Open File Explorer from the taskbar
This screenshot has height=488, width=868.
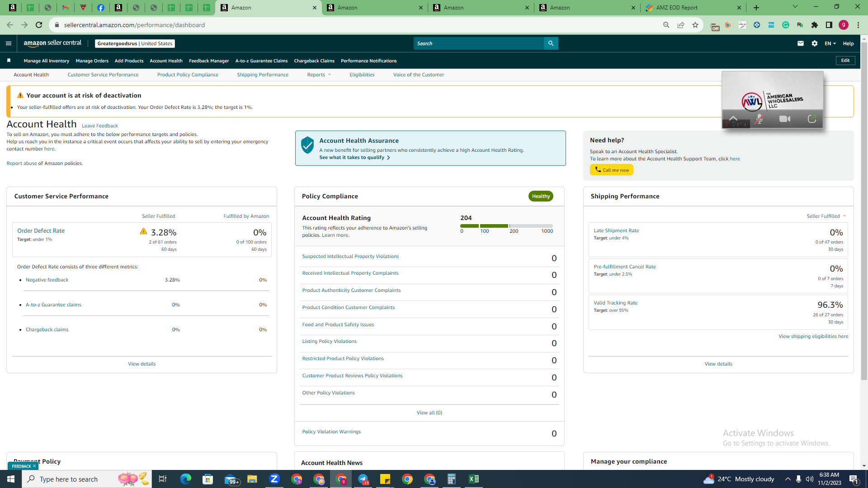tap(252, 479)
